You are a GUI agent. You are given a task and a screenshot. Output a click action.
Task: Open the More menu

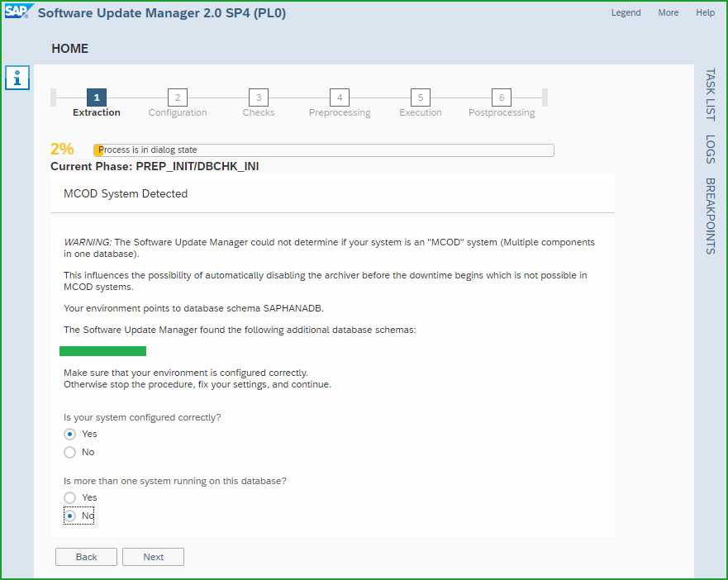tap(669, 12)
